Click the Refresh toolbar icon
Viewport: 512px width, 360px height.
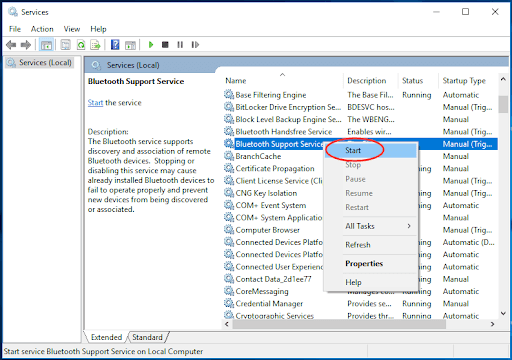tap(81, 45)
